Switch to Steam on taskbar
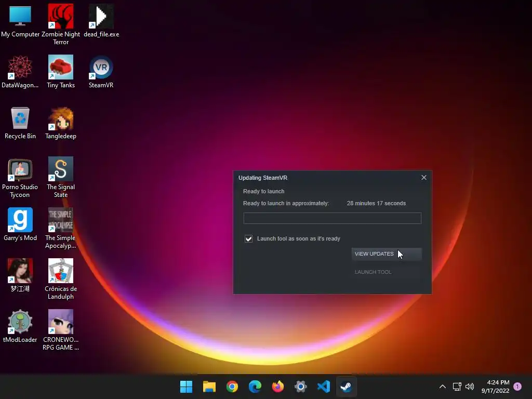This screenshot has height=399, width=532. click(347, 387)
